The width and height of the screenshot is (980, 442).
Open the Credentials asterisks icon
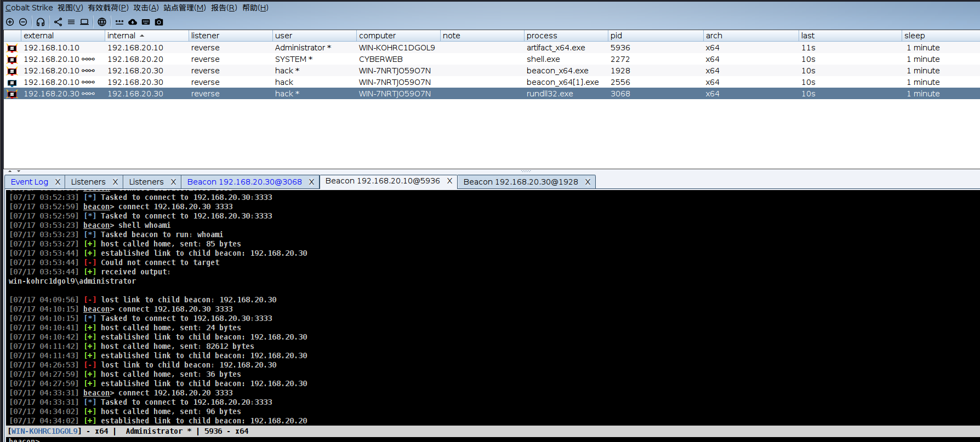[119, 22]
